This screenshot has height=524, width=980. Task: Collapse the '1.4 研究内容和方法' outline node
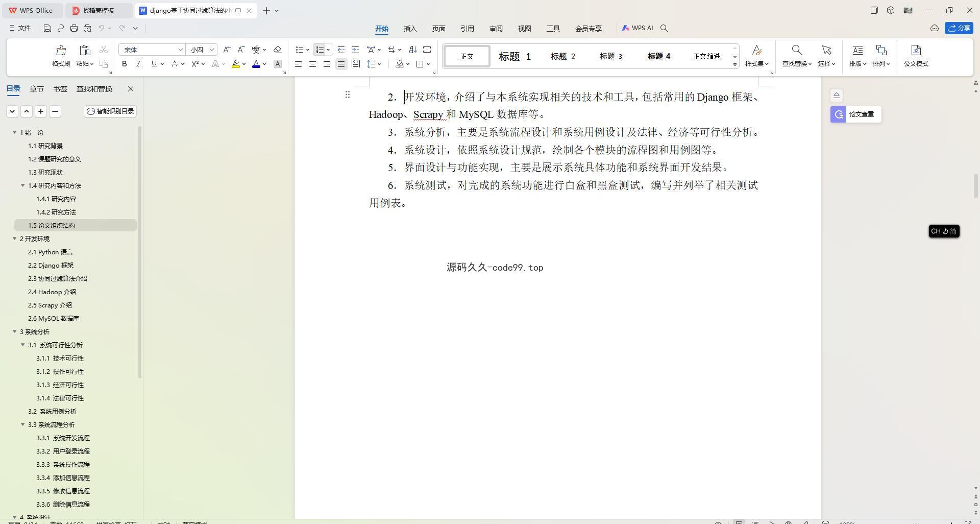[22, 185]
